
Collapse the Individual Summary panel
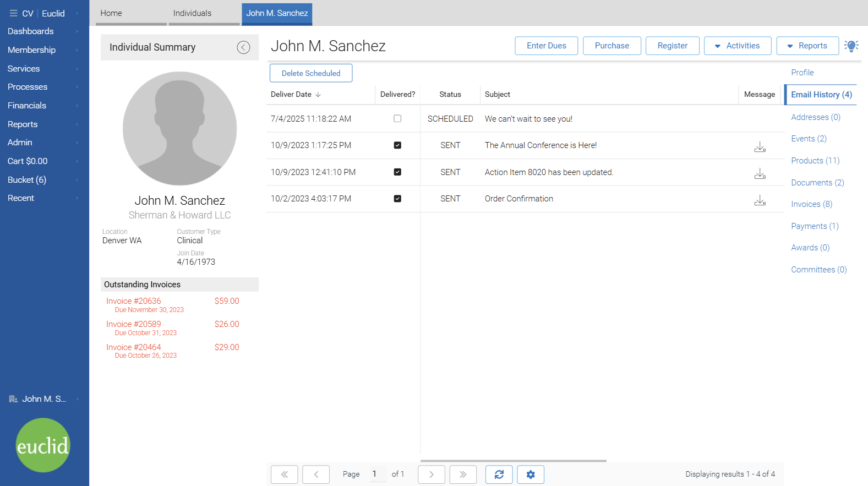coord(243,47)
